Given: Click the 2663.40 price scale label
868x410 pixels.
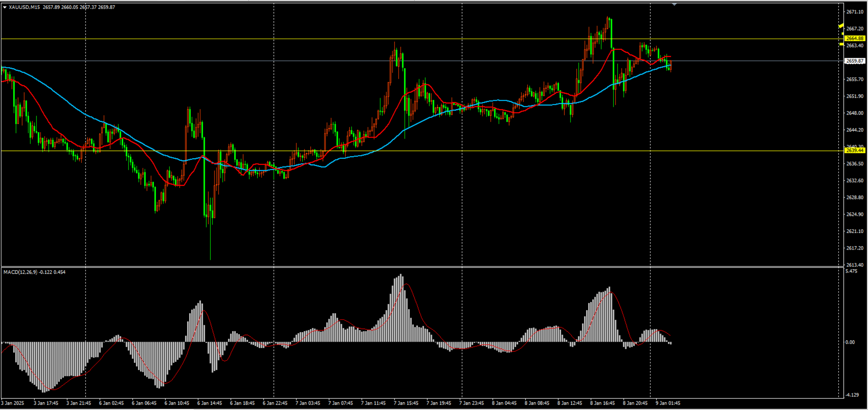Looking at the screenshot, I should click(854, 45).
